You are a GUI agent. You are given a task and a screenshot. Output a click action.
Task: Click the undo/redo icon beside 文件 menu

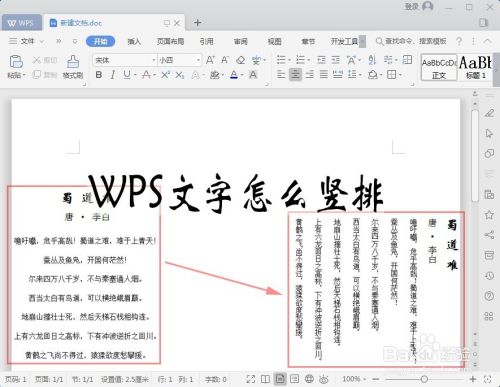75,41
